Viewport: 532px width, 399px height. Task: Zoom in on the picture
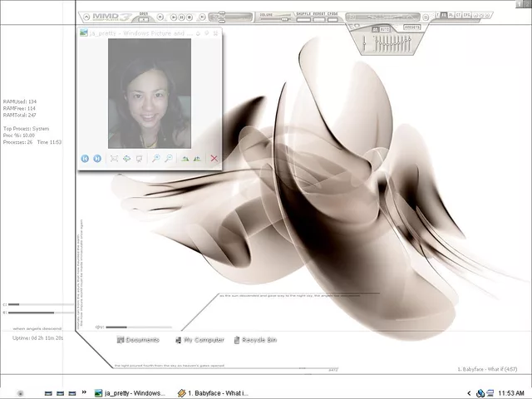point(155,158)
